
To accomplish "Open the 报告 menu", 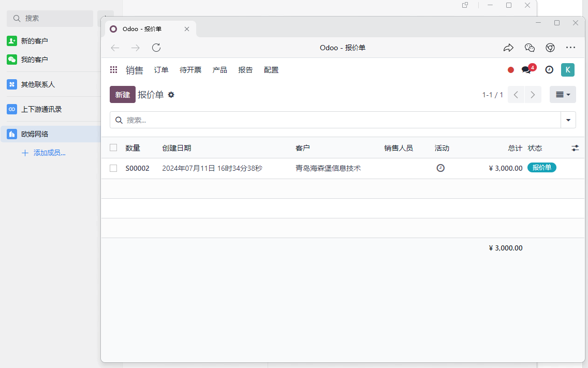I will coord(245,70).
